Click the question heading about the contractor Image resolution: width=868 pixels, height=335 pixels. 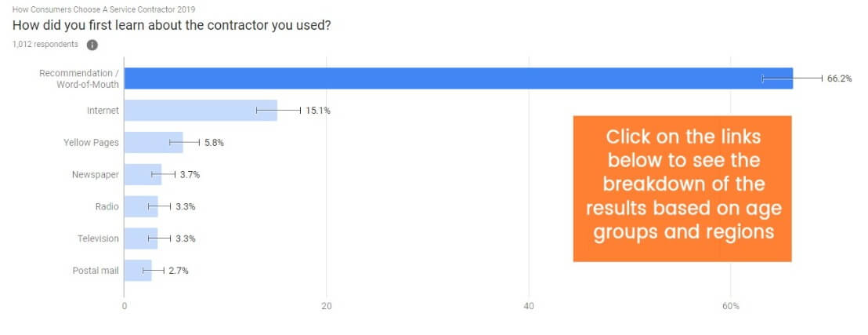pos(172,26)
